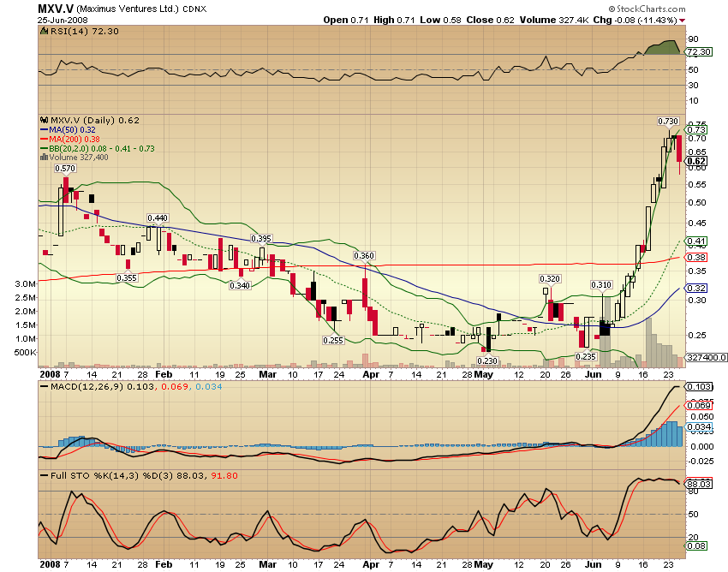Image resolution: width=728 pixels, height=572 pixels.
Task: Click the 25-Jun-2008 date
Action: pos(63,20)
